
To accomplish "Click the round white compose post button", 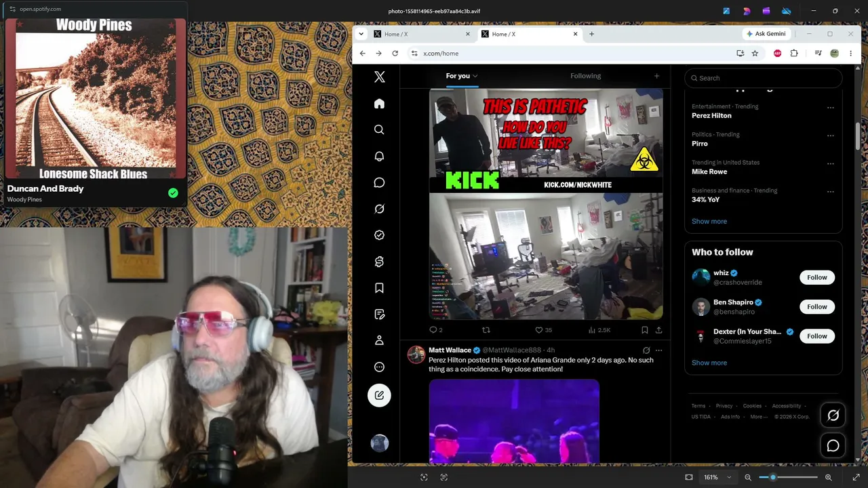I will point(379,395).
